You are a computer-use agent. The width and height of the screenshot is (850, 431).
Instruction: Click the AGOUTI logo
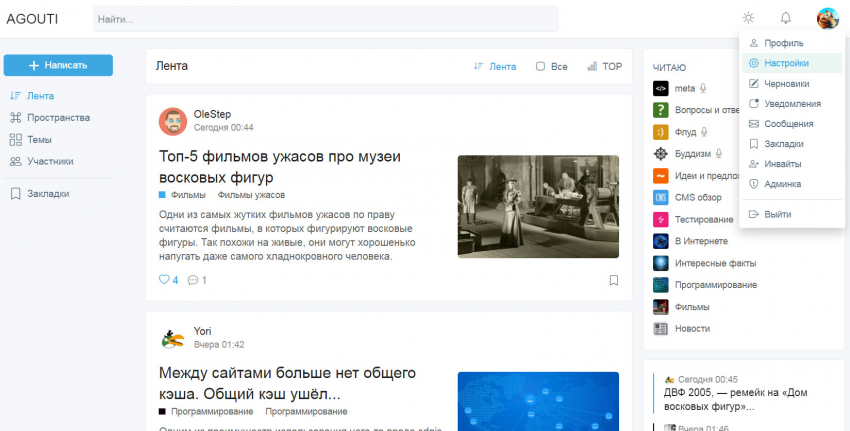(32, 19)
